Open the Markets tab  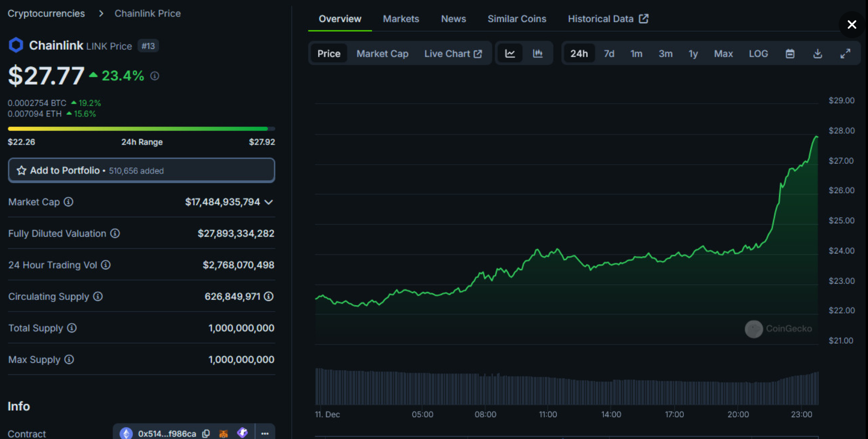[x=401, y=19]
